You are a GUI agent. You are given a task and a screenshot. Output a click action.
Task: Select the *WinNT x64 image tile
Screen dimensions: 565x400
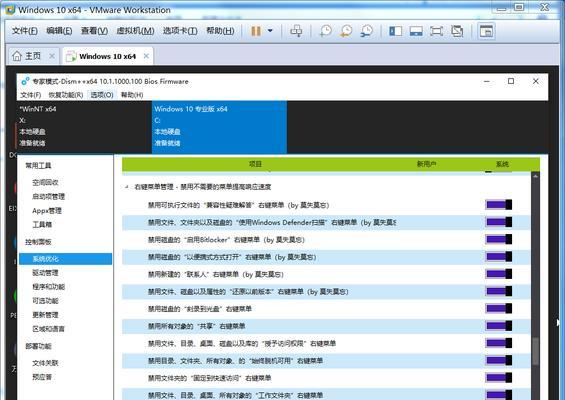[x=84, y=127]
